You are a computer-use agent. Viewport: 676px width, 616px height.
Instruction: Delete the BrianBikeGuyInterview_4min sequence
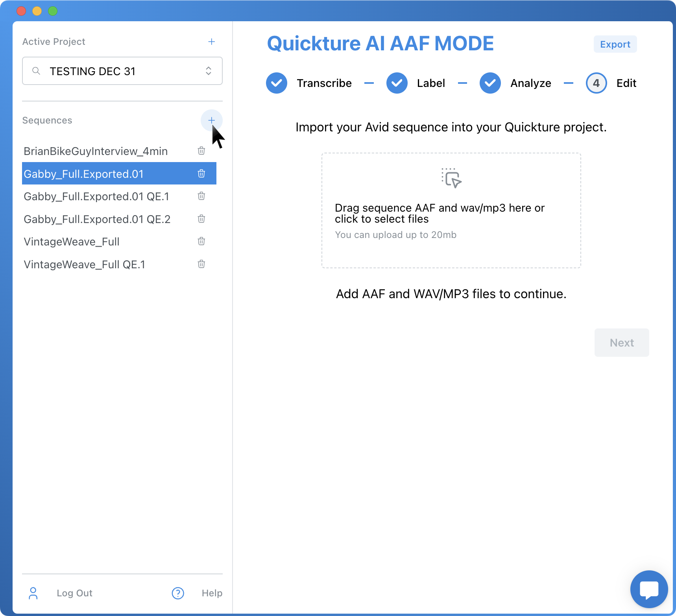pos(201,151)
